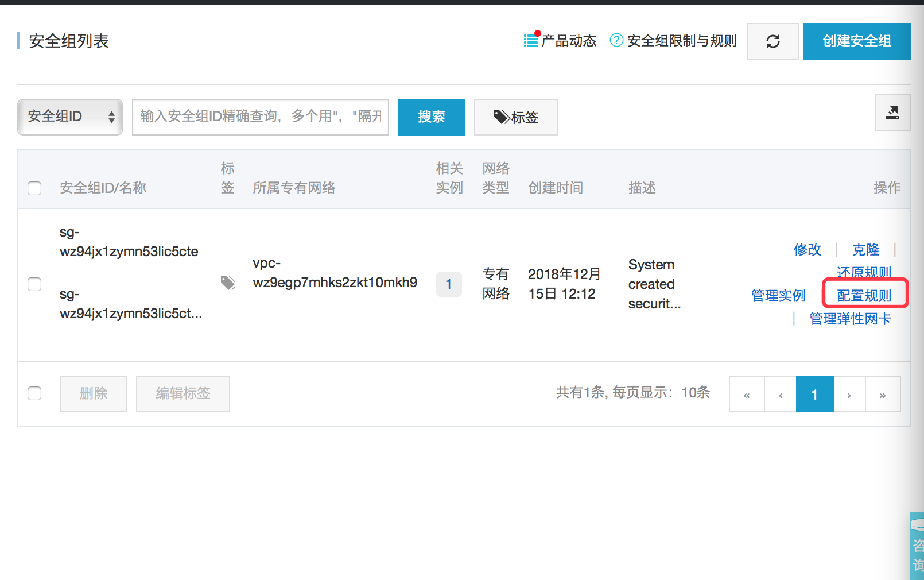Viewport: 924px width, 580px height.
Task: Click the refresh icon button
Action: click(x=772, y=41)
